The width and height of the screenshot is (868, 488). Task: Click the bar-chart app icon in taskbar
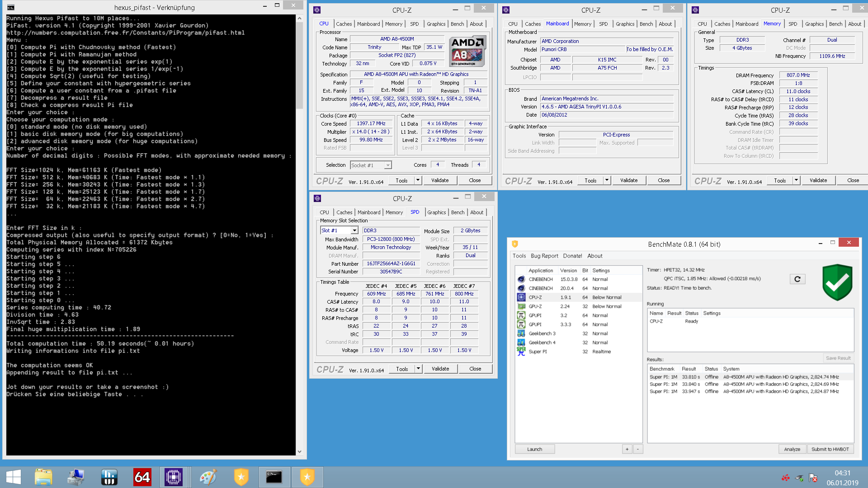(x=109, y=477)
